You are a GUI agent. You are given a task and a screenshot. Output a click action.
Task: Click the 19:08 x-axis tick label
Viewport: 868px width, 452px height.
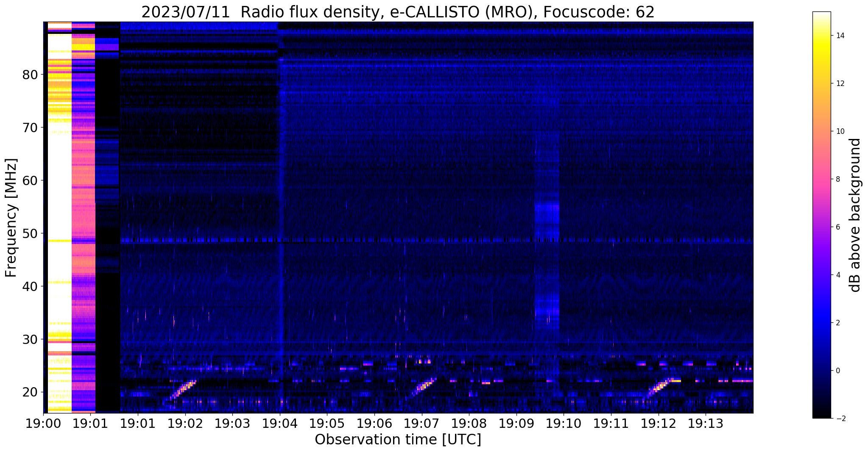[x=469, y=424]
